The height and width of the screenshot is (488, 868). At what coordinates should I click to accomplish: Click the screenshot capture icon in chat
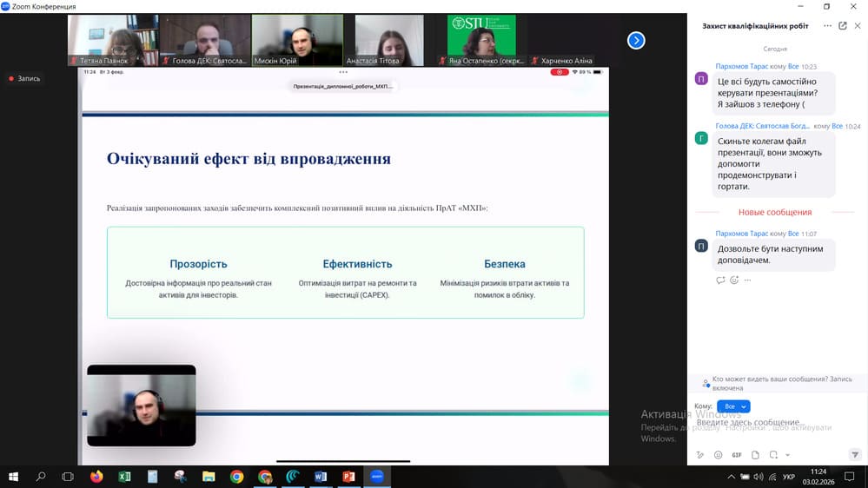point(773,455)
